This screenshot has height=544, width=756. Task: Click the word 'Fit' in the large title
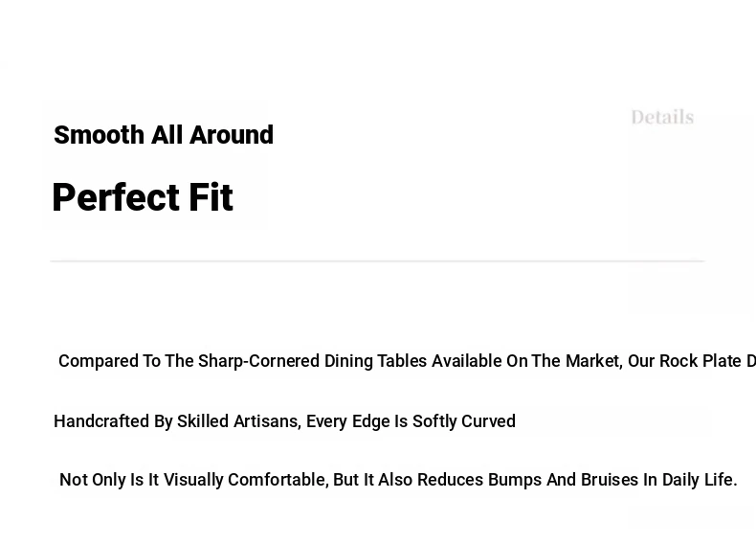[210, 197]
